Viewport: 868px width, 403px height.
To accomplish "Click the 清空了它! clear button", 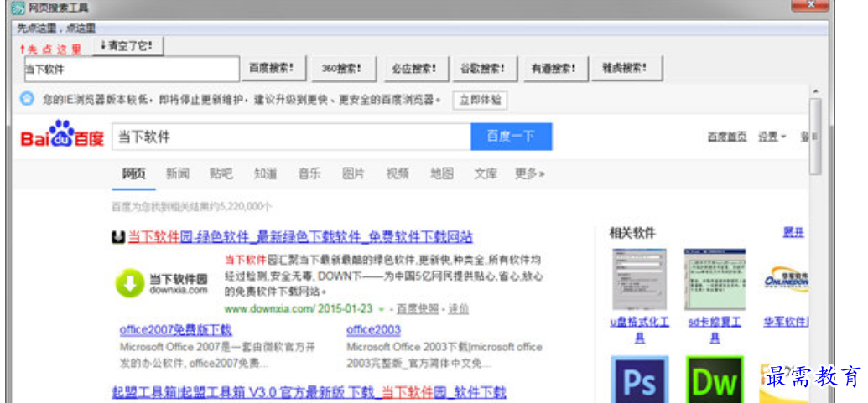I will (127, 45).
